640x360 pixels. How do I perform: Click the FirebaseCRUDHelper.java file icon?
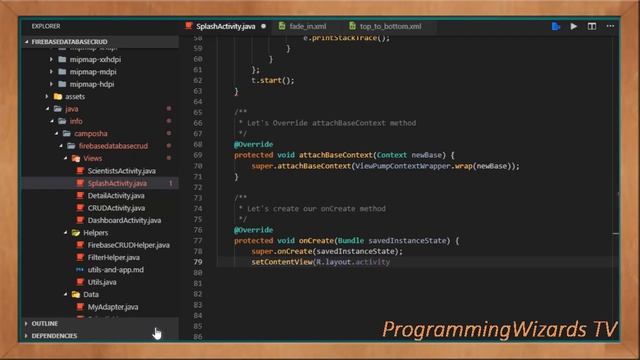[x=80, y=245]
